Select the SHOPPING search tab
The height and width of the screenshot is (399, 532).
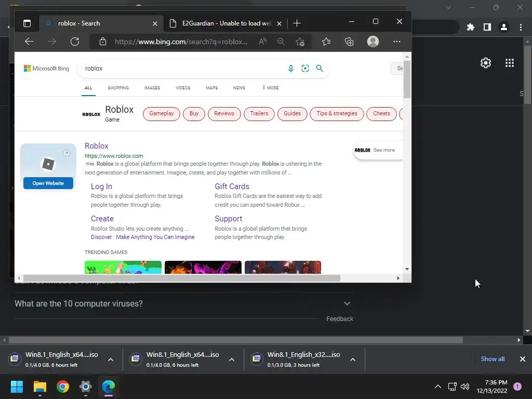point(118,88)
